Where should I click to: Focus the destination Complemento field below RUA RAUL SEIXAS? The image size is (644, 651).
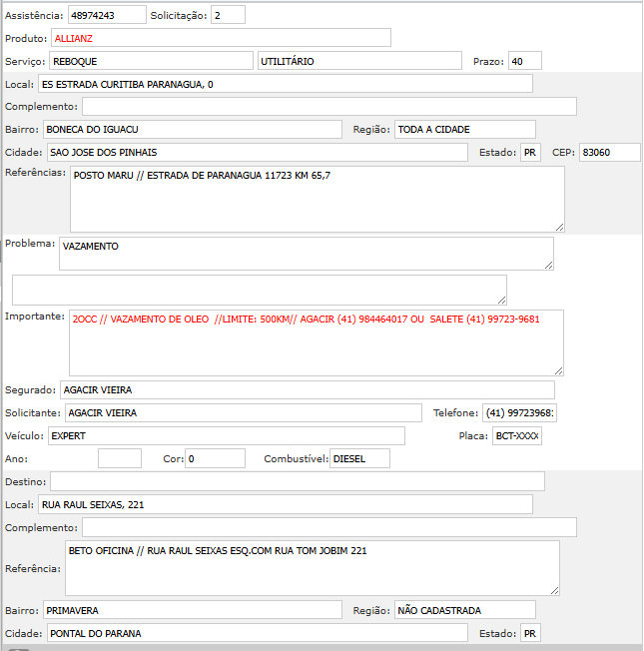click(329, 527)
